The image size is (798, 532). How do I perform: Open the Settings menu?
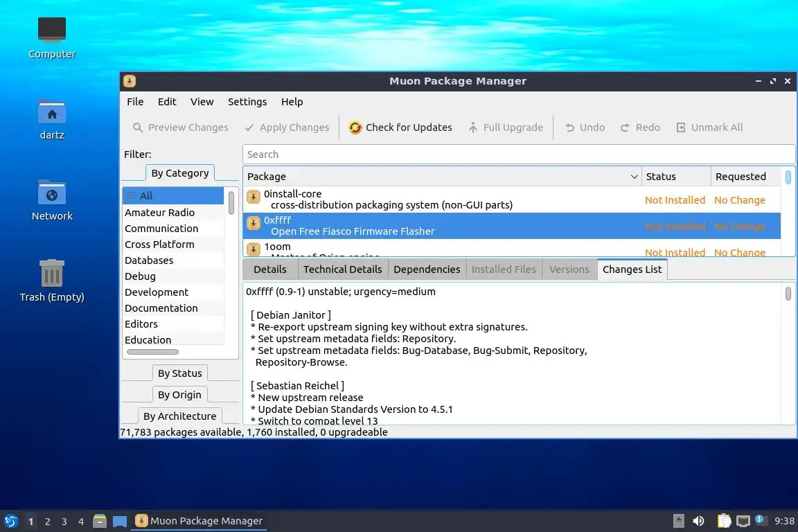pyautogui.click(x=247, y=102)
